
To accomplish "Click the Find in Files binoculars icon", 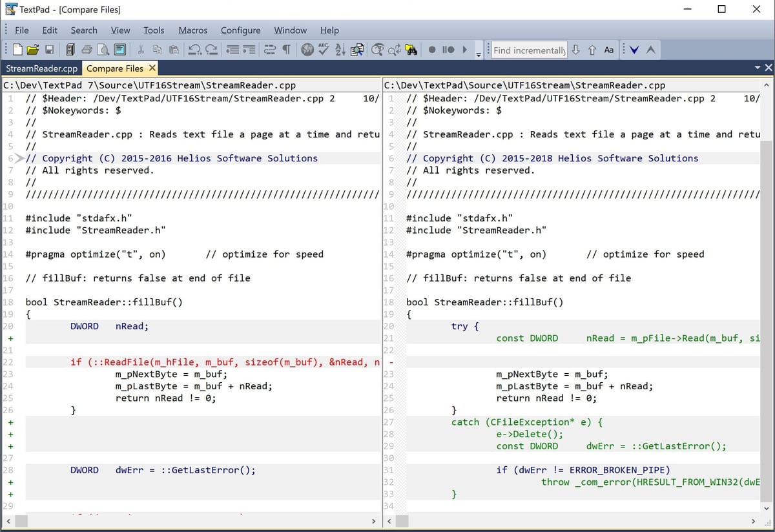I will [x=410, y=50].
